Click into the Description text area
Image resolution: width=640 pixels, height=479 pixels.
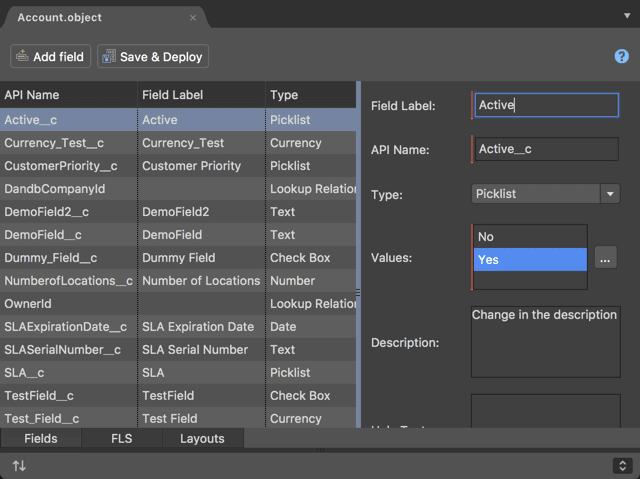(x=546, y=342)
